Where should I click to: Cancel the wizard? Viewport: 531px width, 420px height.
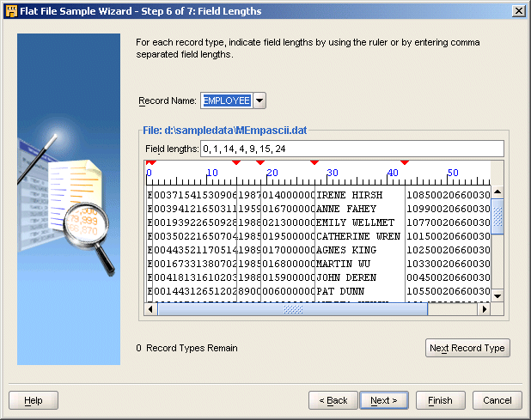(497, 400)
